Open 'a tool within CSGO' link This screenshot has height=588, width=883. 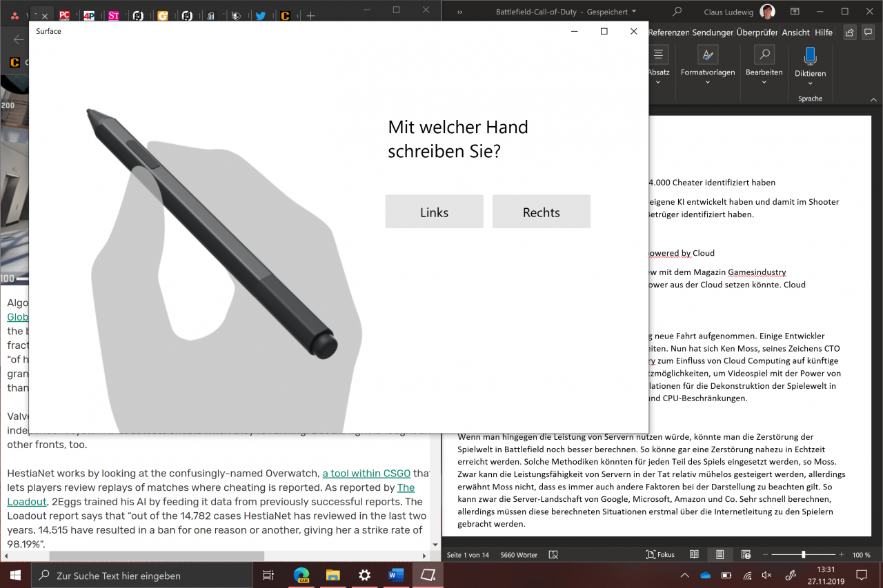point(366,473)
